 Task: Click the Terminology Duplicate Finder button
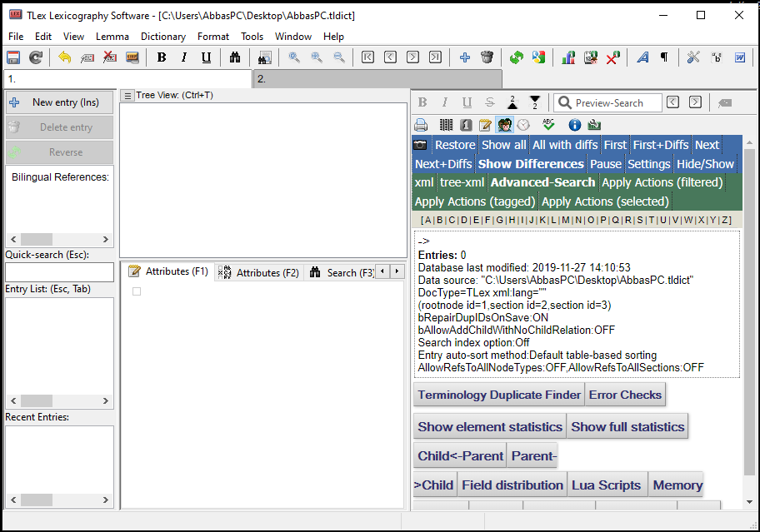(499, 395)
